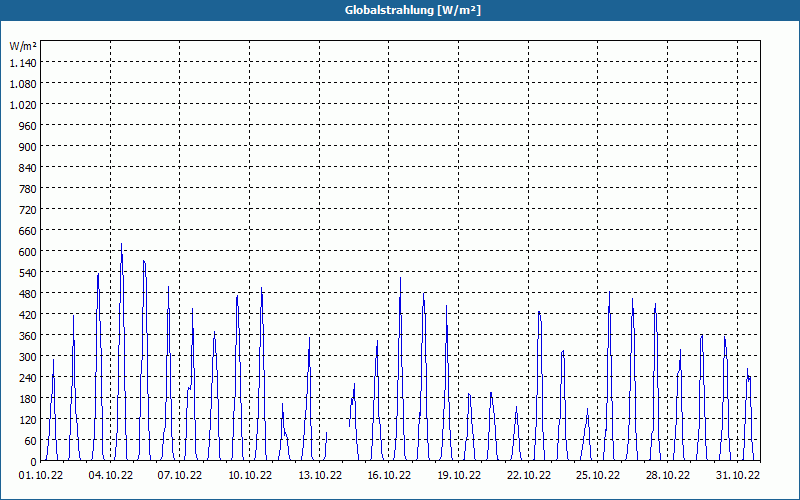Click the 04.10.22 date axis label
This screenshot has width=800, height=500.
(x=111, y=475)
